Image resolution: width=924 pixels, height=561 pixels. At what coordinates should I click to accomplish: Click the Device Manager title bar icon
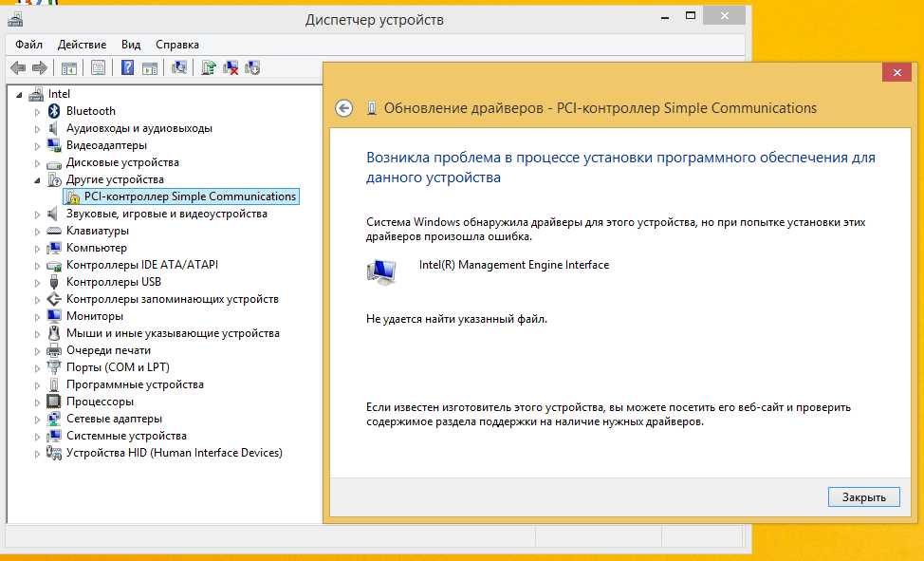(x=15, y=19)
